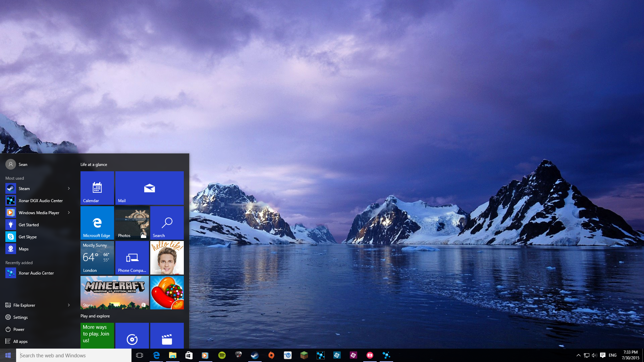This screenshot has width=644, height=362.
Task: Click the Power option in Start menu
Action: coord(18,329)
